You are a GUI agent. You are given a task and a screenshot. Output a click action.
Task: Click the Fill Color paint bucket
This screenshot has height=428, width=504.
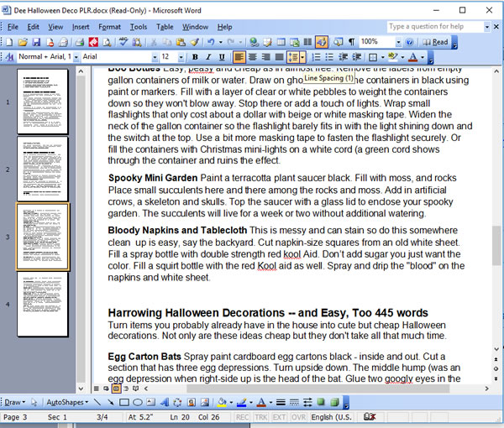[222, 402]
